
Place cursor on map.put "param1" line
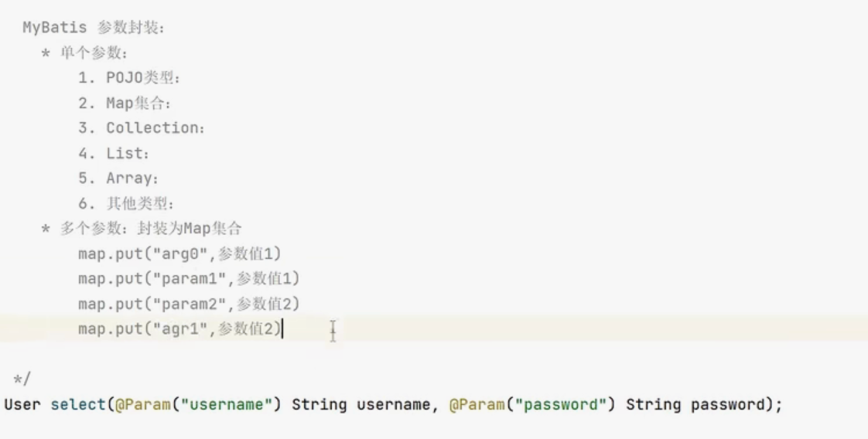[x=188, y=278]
